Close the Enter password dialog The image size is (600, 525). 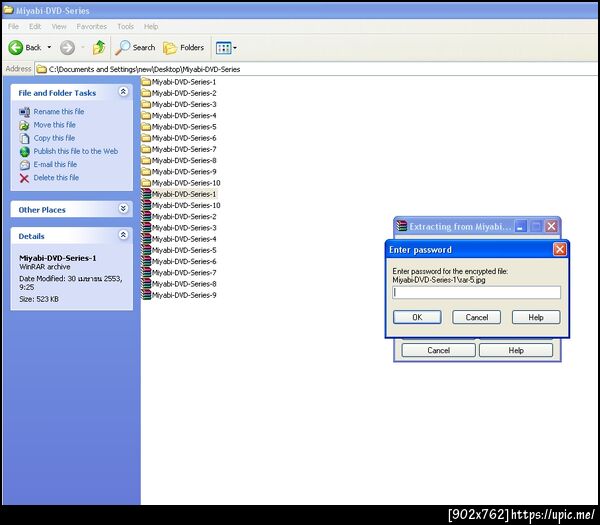click(x=559, y=249)
